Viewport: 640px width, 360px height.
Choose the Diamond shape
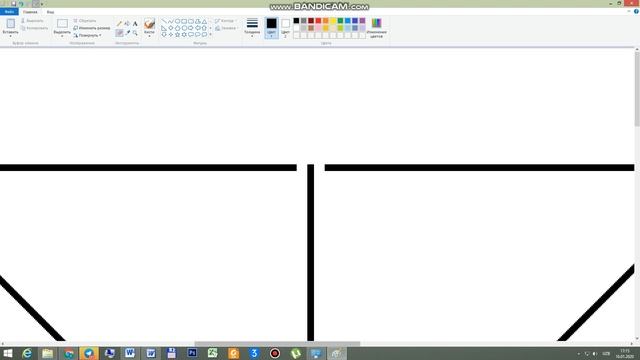(171, 28)
